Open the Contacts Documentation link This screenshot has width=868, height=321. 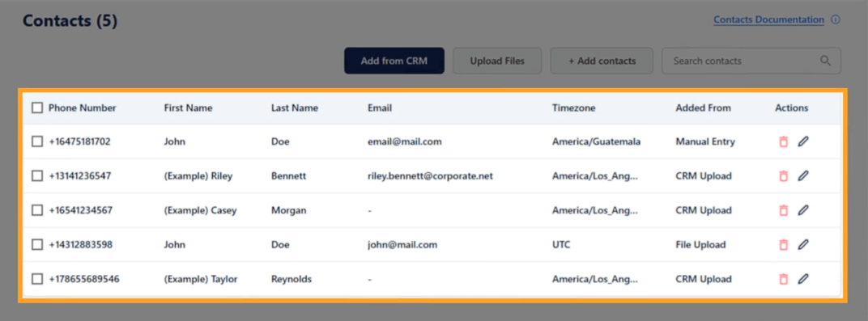pos(769,20)
